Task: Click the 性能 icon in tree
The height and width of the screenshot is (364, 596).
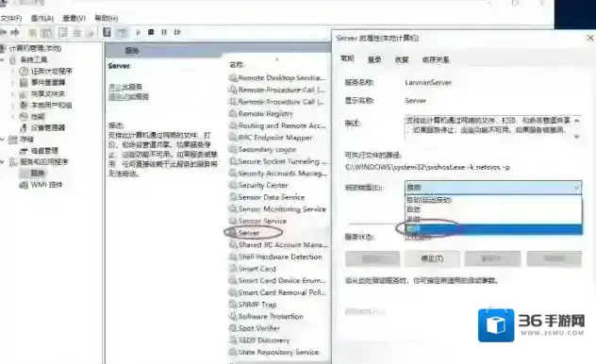Action: coord(24,116)
